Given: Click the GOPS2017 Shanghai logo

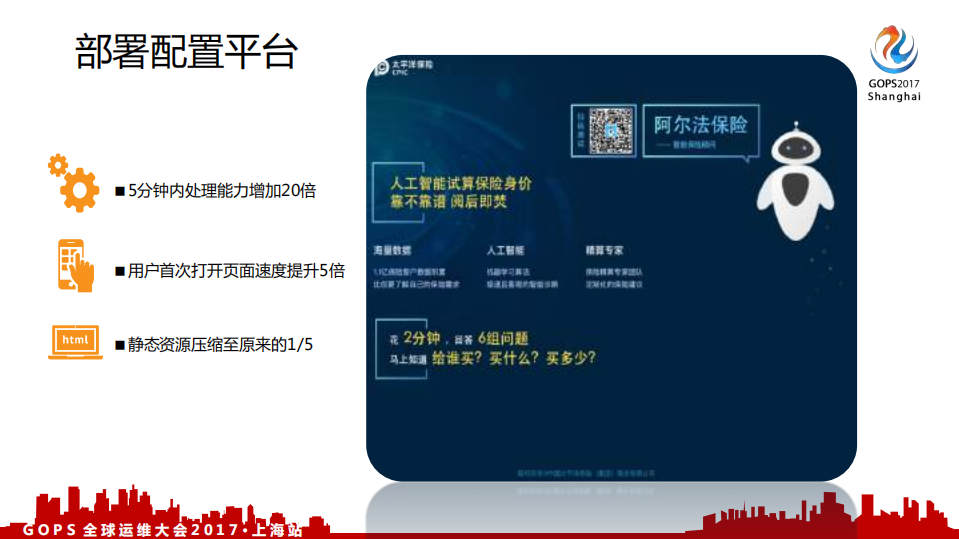Looking at the screenshot, I should click(x=894, y=64).
